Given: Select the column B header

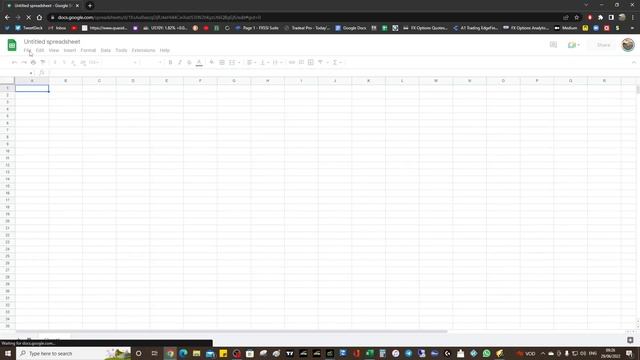Looking at the screenshot, I should coord(66,81).
